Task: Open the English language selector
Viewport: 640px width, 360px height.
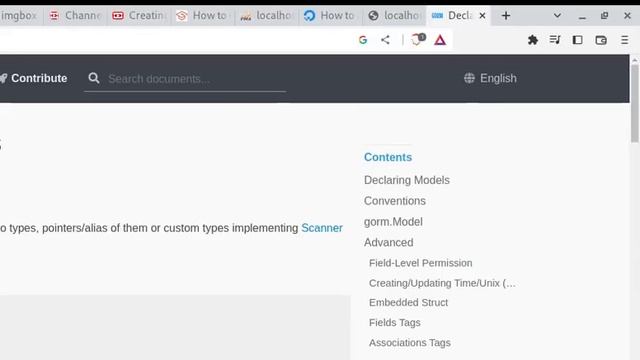Action: click(490, 78)
